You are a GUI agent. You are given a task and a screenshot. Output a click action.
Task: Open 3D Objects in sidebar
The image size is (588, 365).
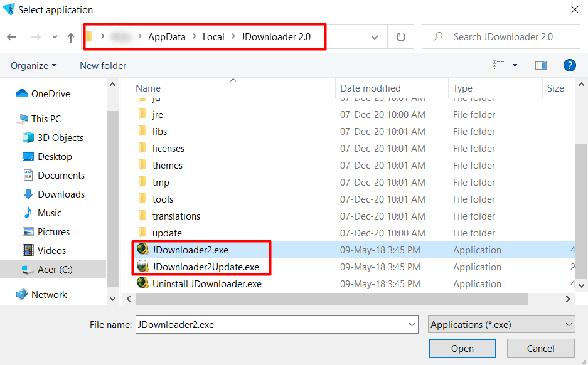coord(53,137)
